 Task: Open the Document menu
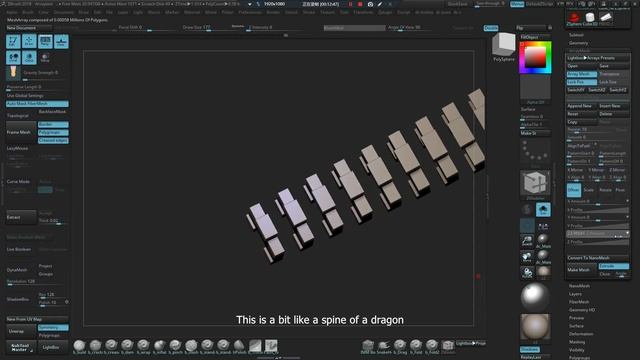(64, 12)
